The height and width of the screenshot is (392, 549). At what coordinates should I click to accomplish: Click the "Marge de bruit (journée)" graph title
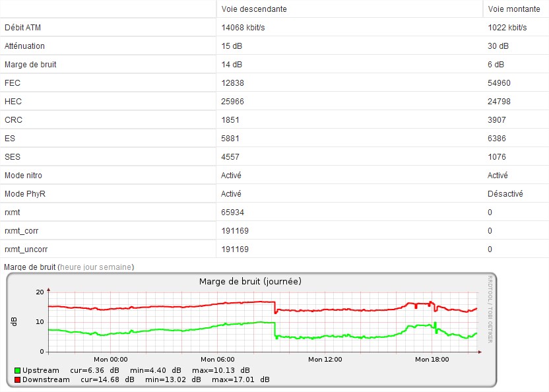[x=250, y=282]
